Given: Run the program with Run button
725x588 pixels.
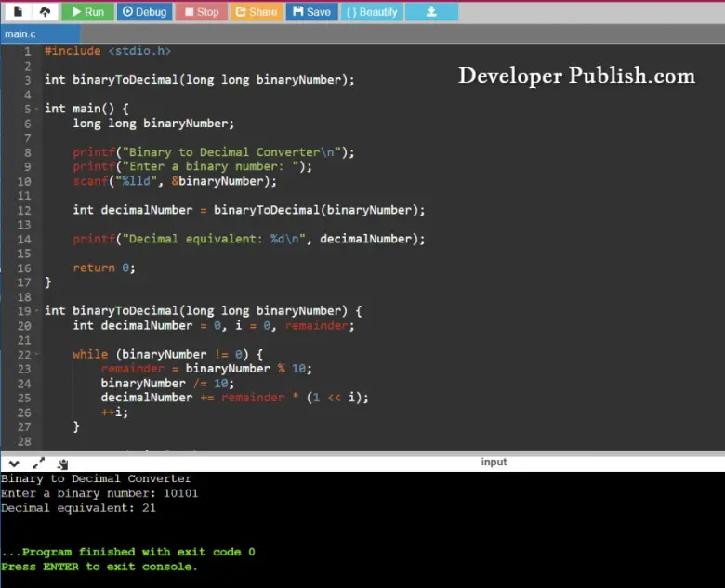Looking at the screenshot, I should 87,12.
